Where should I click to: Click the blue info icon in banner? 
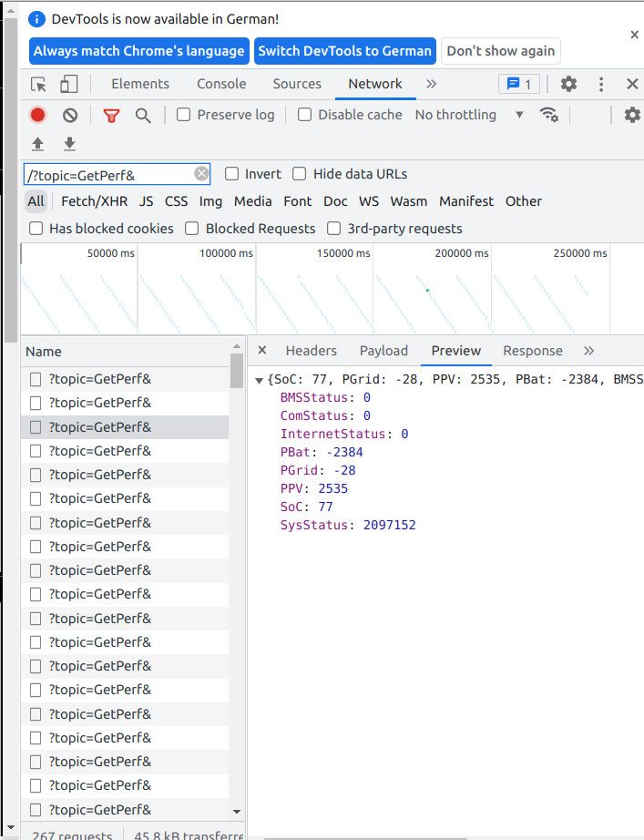click(37, 20)
